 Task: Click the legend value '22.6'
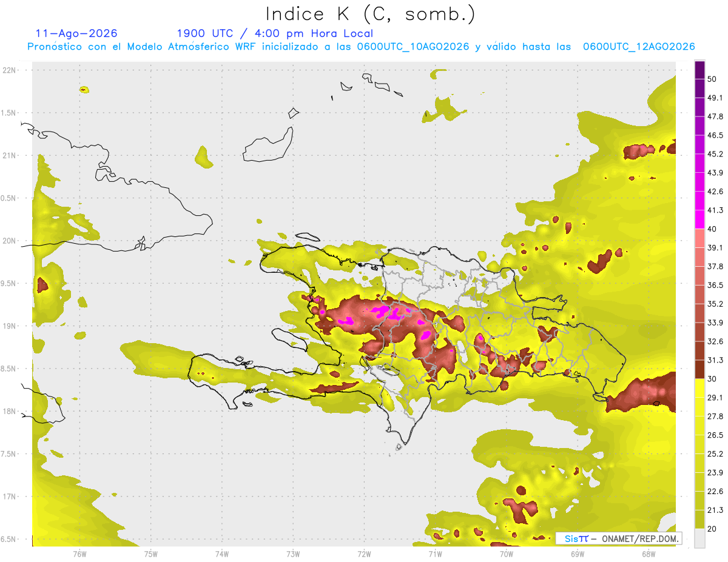click(715, 491)
